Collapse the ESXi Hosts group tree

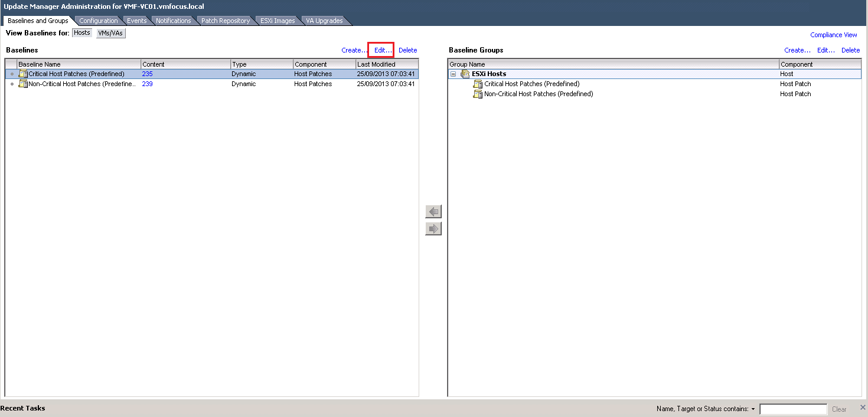453,74
